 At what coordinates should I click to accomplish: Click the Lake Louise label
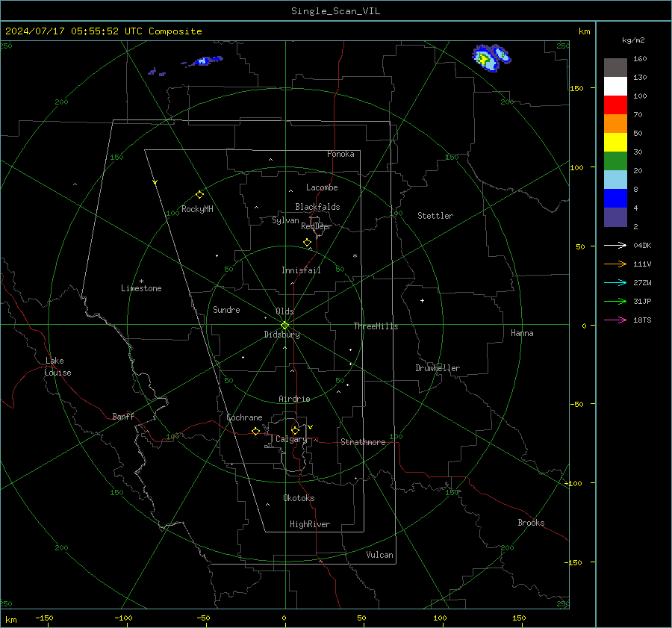point(57,367)
